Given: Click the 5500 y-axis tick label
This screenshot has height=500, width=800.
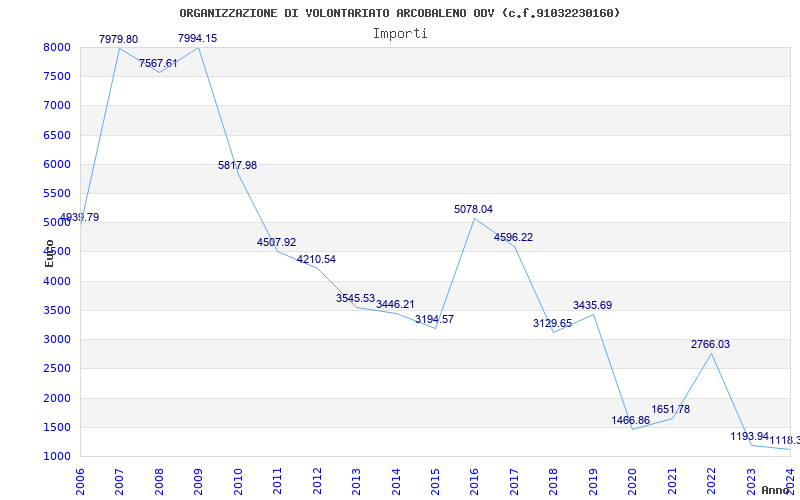Looking at the screenshot, I should [x=57, y=193].
